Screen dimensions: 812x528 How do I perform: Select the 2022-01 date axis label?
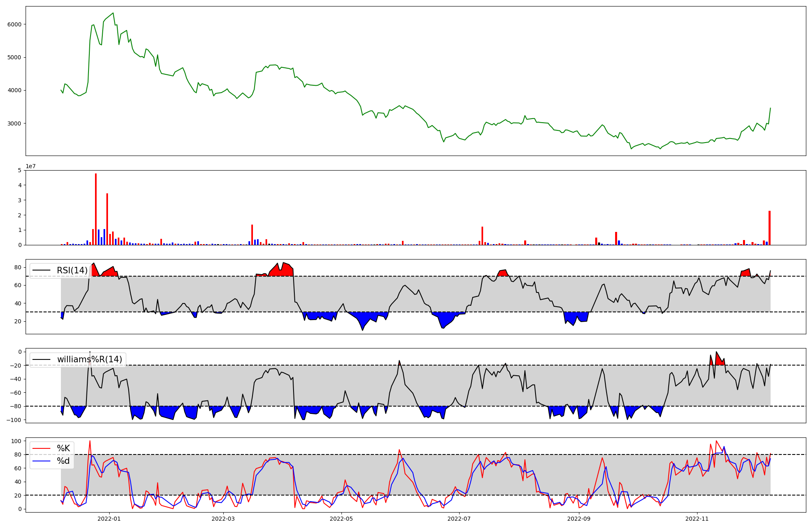109,519
